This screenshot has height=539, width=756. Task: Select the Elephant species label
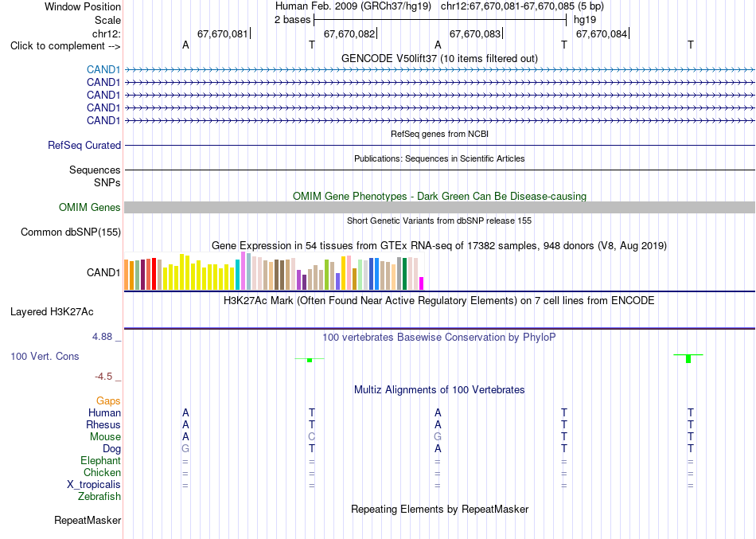(100, 460)
